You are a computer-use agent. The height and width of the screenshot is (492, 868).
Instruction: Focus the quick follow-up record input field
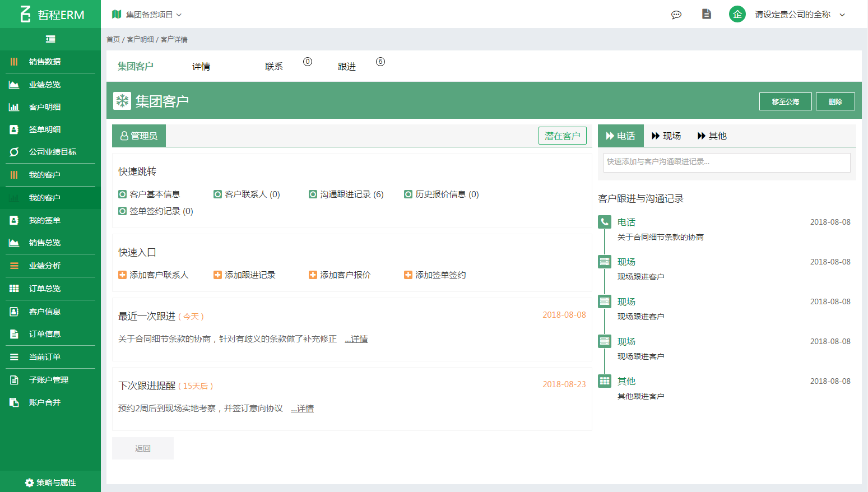(x=726, y=162)
